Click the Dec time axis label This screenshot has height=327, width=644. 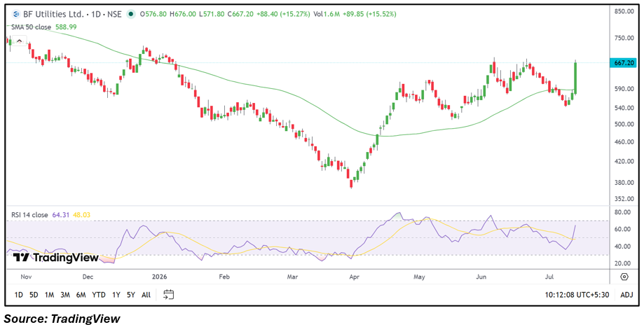[x=88, y=277]
